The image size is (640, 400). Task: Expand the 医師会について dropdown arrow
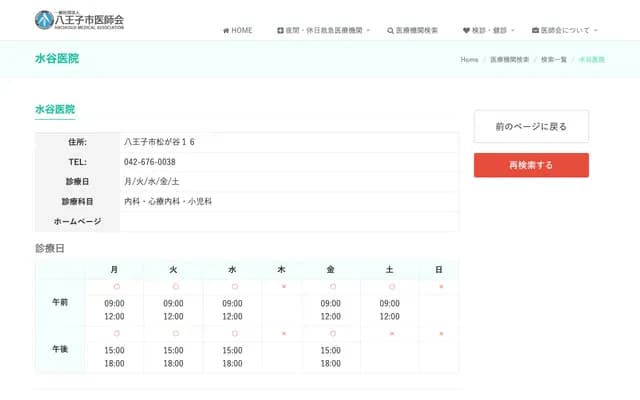[x=596, y=31]
